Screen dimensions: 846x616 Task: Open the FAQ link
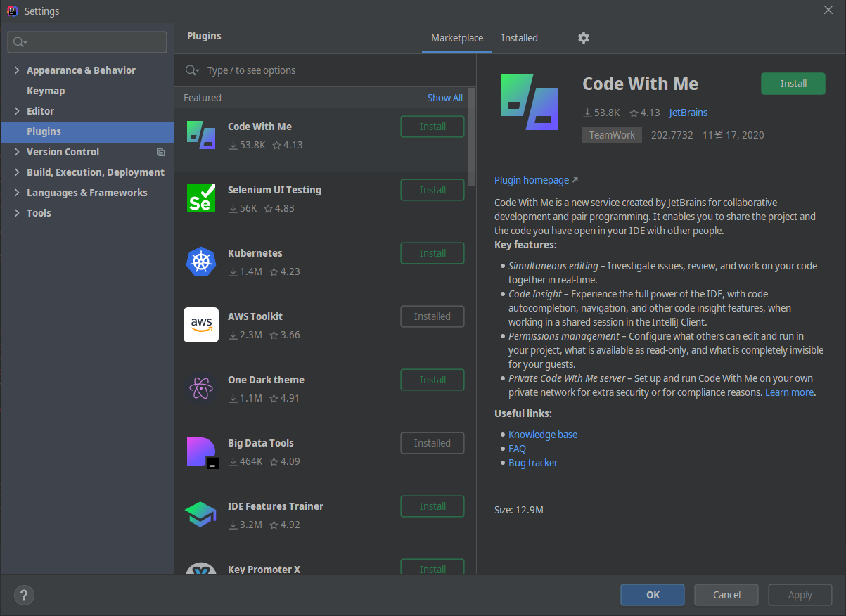(517, 449)
